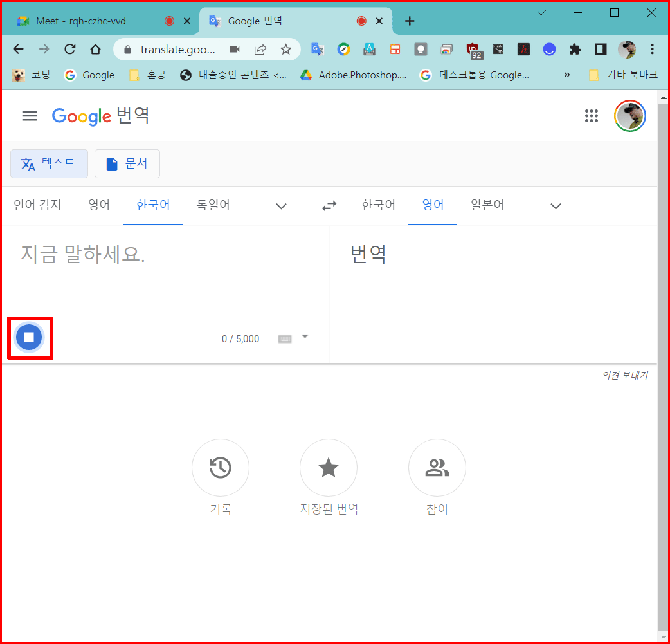Select 텍스트 translation mode
Screen dimensions: 670x644
pyautogui.click(x=49, y=164)
